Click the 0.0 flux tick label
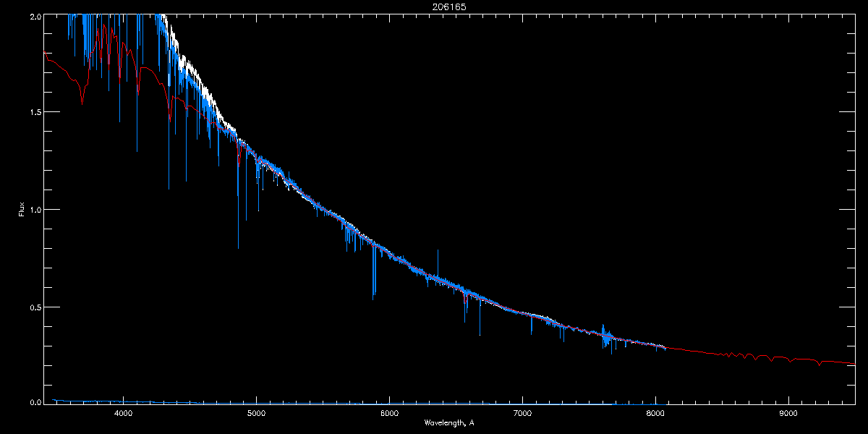The width and height of the screenshot is (868, 434). 35,401
